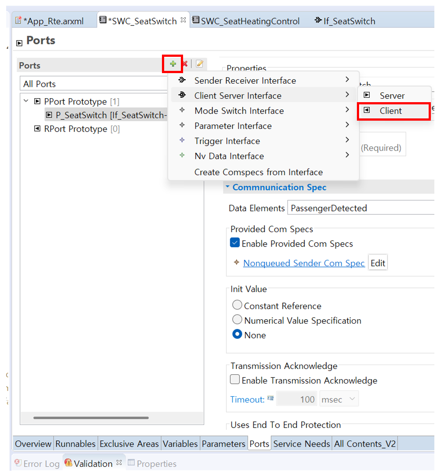Click the Mode Switch Interface icon
This screenshot has height=476, width=448.
click(x=182, y=110)
